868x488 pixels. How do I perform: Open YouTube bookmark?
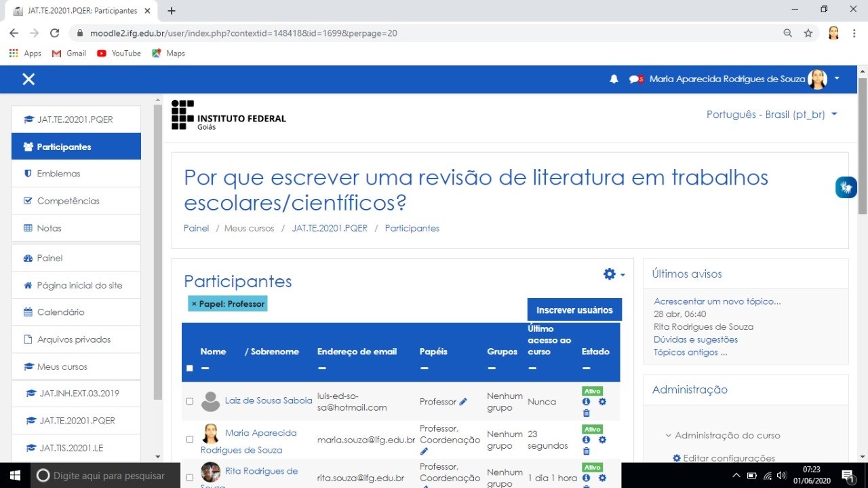pos(119,53)
